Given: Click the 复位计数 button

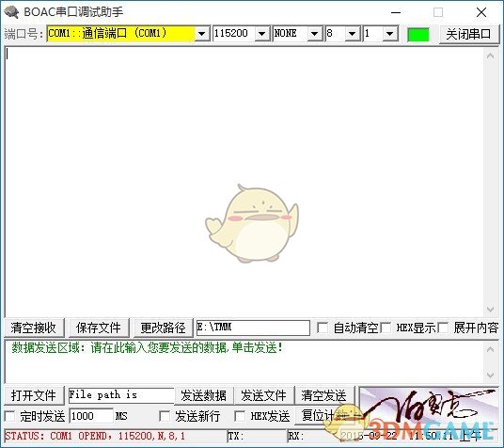Looking at the screenshot, I should point(324,416).
